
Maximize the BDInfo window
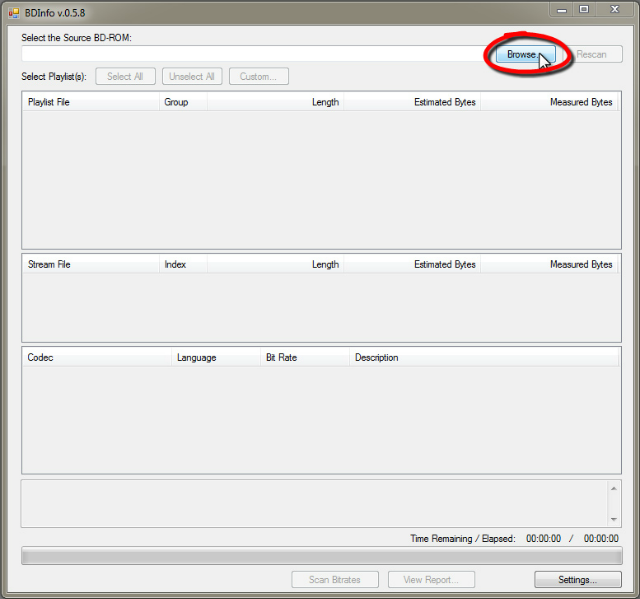pyautogui.click(x=584, y=9)
